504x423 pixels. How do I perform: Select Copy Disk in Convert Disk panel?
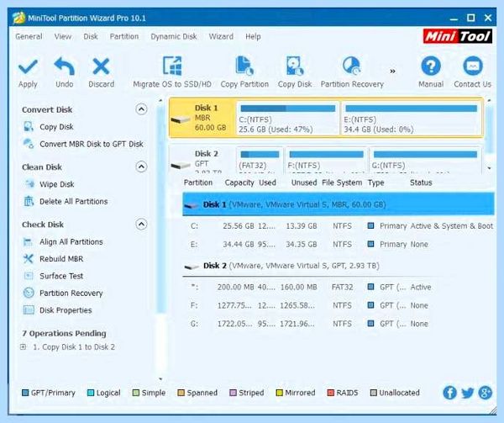56,127
